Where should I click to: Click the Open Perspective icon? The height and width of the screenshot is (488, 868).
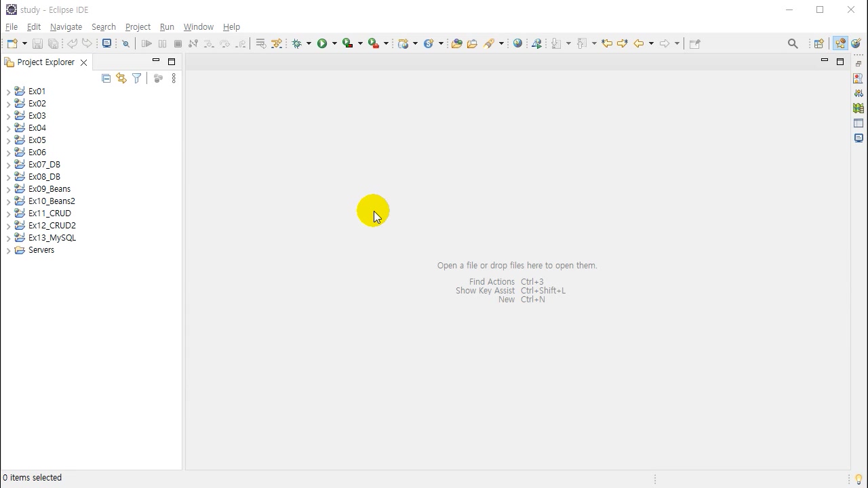[x=818, y=43]
